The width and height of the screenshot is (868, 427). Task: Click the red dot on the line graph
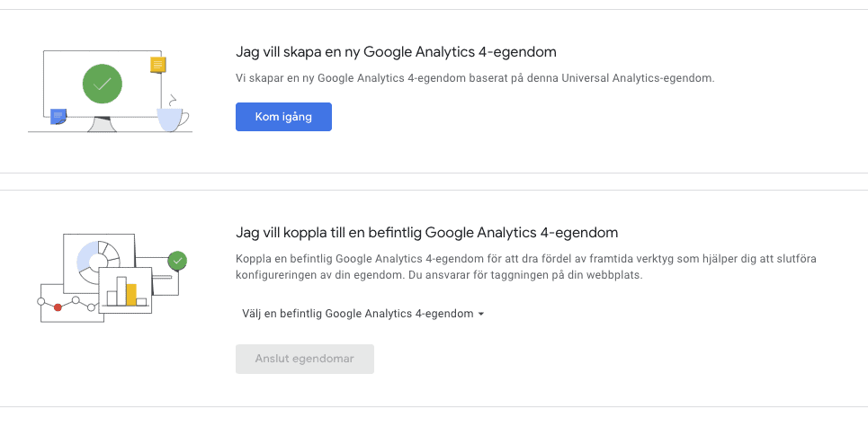coord(58,307)
